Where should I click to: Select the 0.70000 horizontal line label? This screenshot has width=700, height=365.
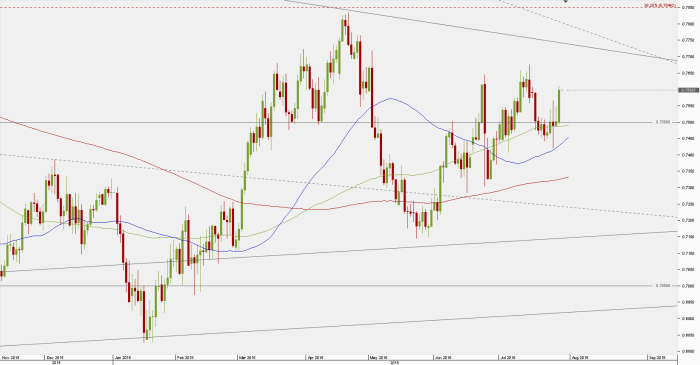point(662,286)
